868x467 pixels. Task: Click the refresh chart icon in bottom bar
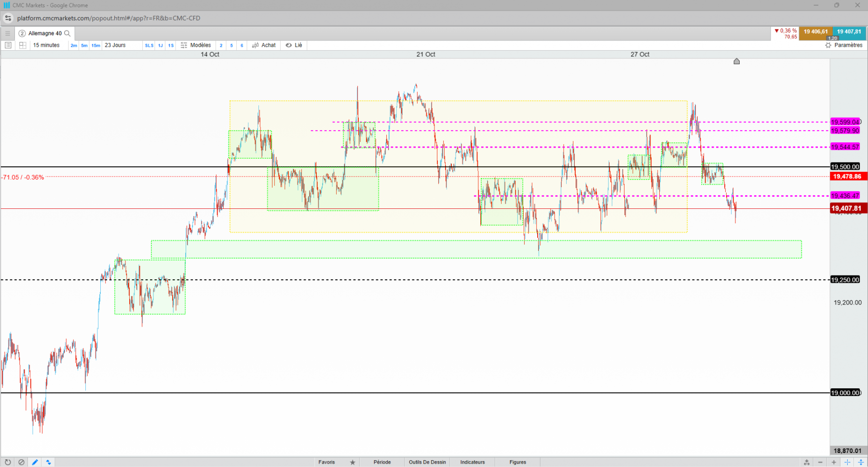tap(8, 462)
